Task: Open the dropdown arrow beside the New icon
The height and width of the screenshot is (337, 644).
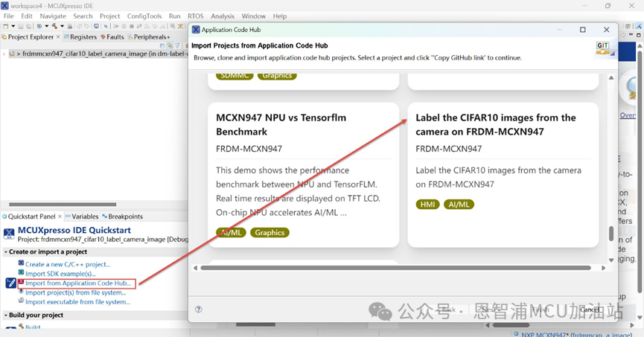Action: [x=13, y=26]
